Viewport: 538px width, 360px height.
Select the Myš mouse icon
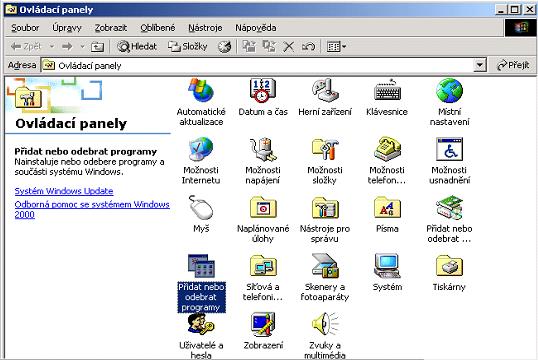[201, 208]
